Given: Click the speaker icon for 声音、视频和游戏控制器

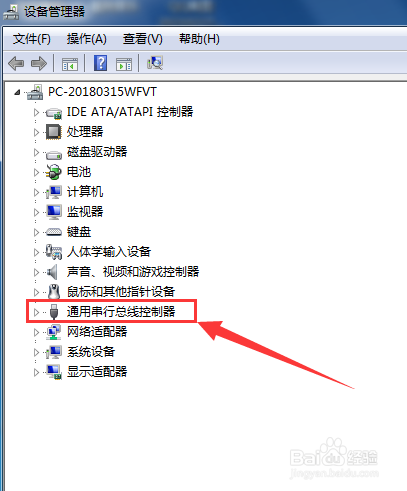Looking at the screenshot, I should tap(53, 272).
